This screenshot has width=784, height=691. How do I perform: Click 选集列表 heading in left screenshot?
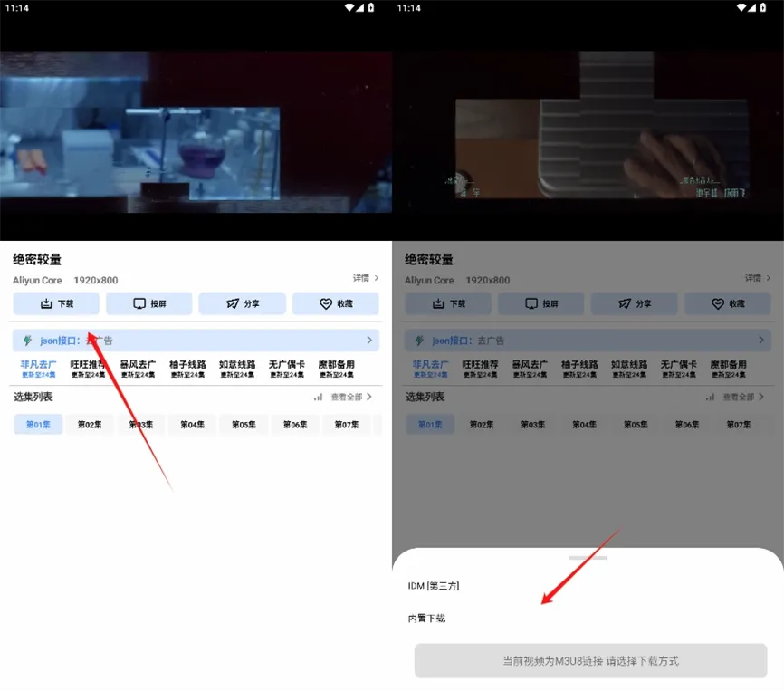click(x=33, y=397)
